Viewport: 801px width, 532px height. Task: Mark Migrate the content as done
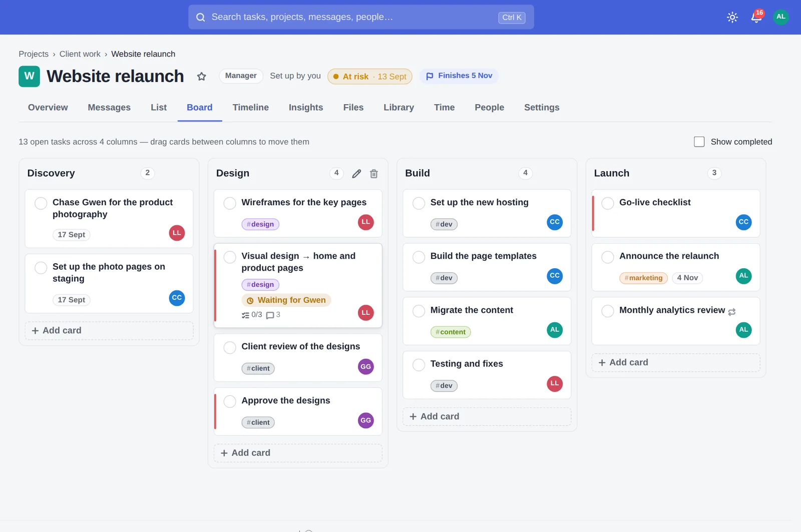pyautogui.click(x=419, y=311)
